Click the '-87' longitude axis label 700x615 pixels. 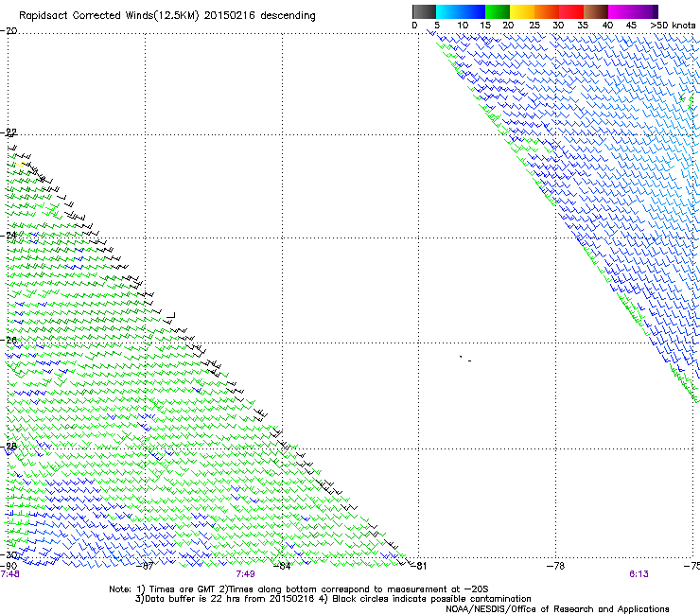[145, 566]
